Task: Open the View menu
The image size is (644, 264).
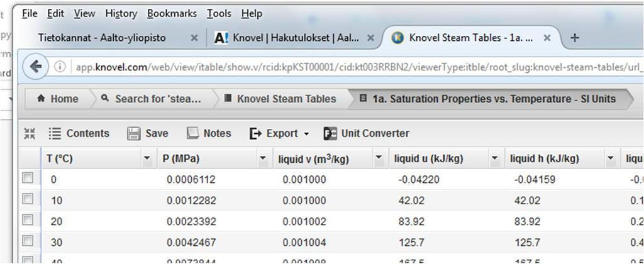Action: (x=85, y=14)
